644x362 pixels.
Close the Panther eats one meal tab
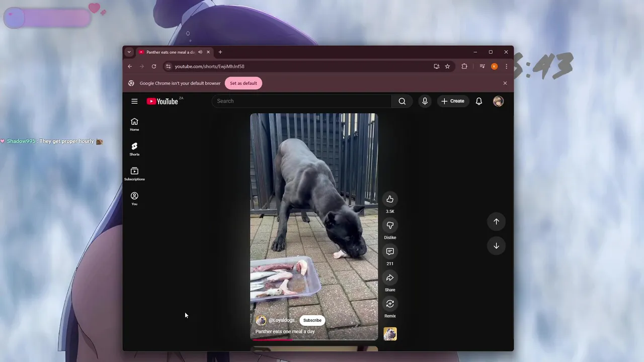tap(208, 52)
